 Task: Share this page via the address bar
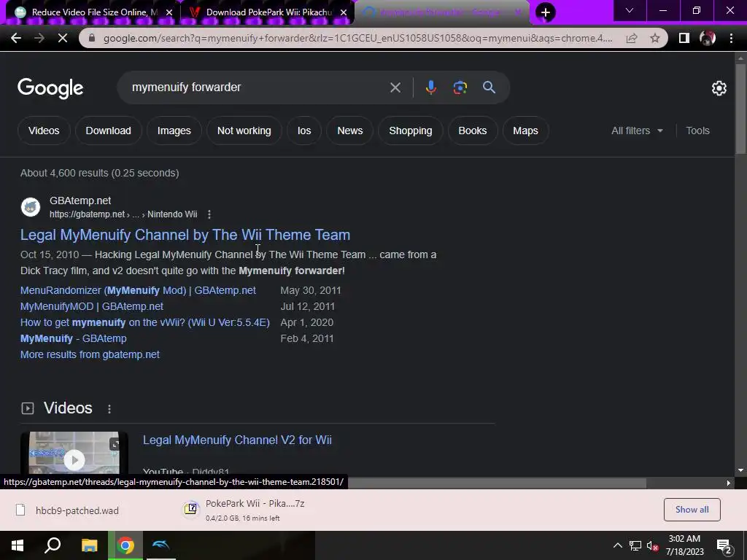point(632,38)
